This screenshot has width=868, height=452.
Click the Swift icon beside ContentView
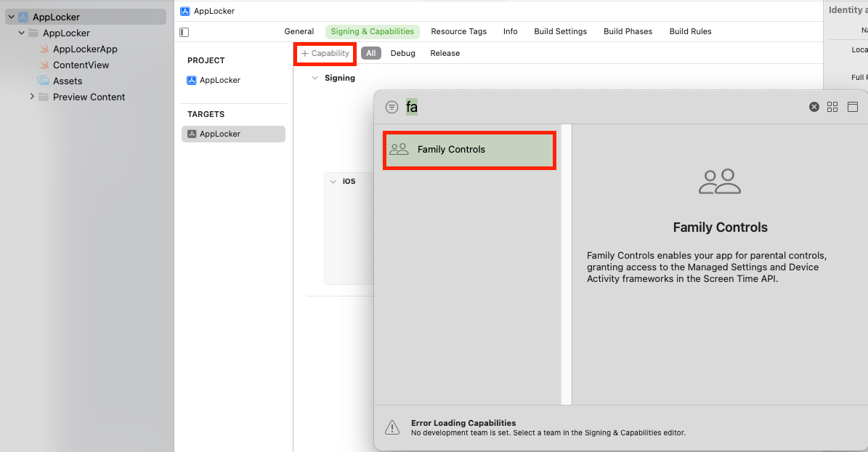(x=44, y=65)
